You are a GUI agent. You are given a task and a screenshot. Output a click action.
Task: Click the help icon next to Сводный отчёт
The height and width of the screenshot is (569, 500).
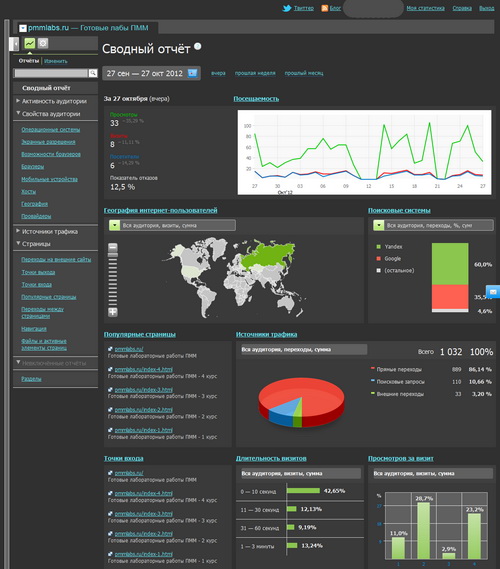click(x=198, y=46)
